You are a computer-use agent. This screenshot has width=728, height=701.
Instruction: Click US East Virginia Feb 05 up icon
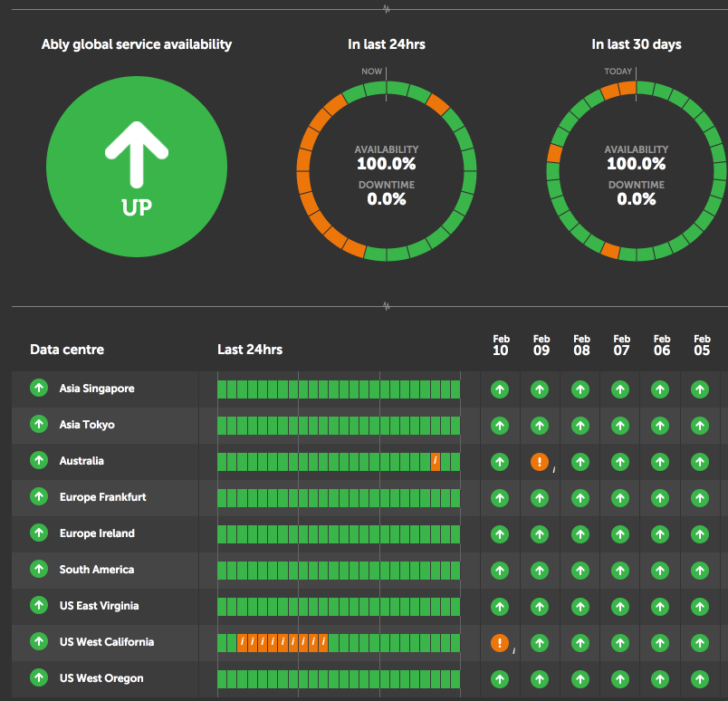pos(700,607)
